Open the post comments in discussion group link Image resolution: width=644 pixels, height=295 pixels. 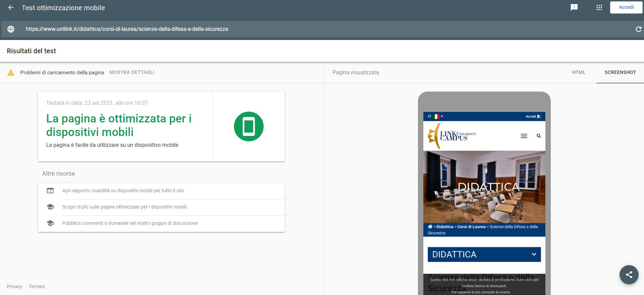pos(130,223)
